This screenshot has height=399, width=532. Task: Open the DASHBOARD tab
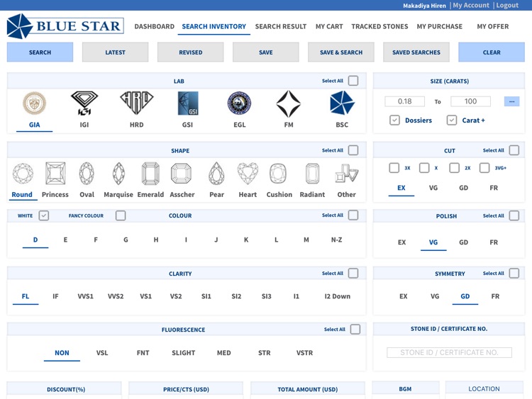pyautogui.click(x=155, y=26)
